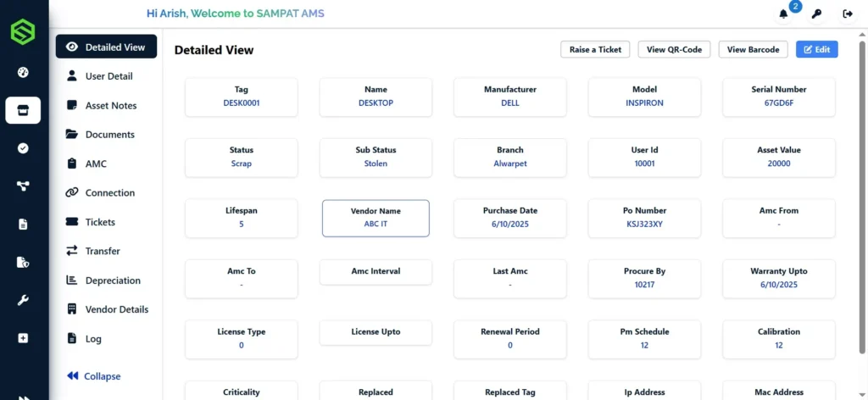Open the User Detail tab

point(108,76)
